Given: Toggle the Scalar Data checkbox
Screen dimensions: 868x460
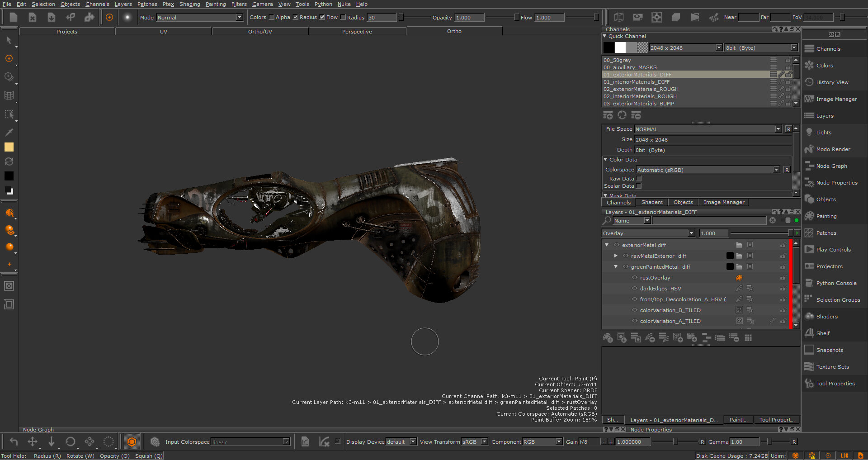Looking at the screenshot, I should coord(639,186).
